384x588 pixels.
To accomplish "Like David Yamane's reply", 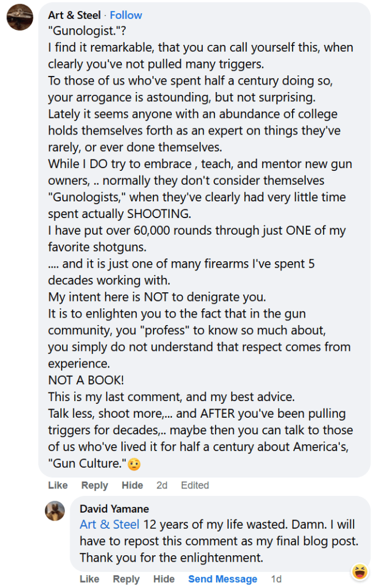I will (89, 579).
